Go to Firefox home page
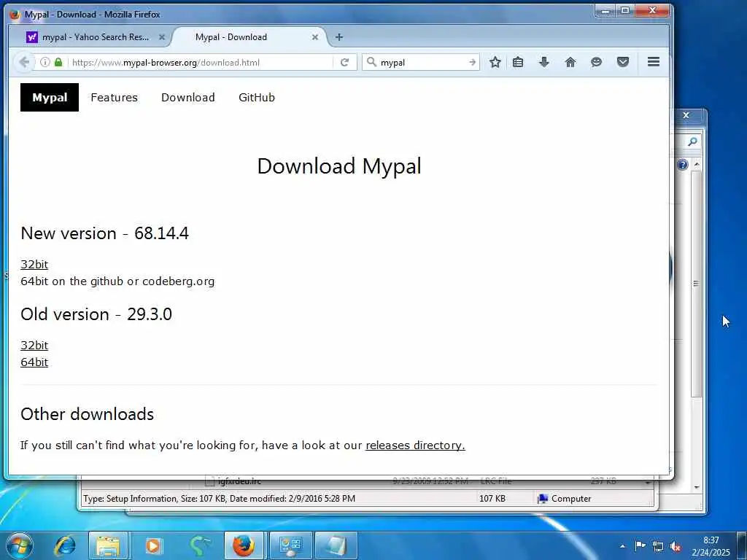The width and height of the screenshot is (747, 560). (570, 62)
